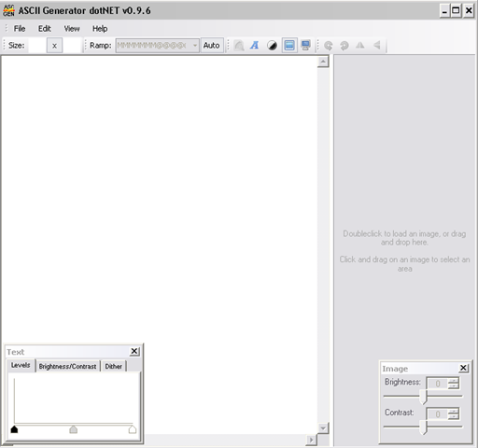Toggle the highlighted blue window layout icon
Screen dimensions: 478x448
point(289,46)
